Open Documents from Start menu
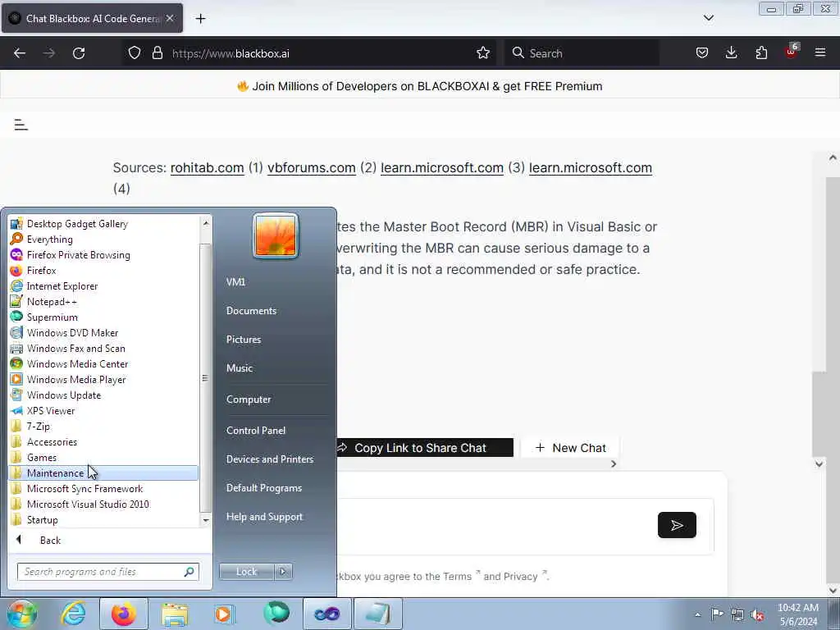Image resolution: width=840 pixels, height=630 pixels. pos(251,311)
